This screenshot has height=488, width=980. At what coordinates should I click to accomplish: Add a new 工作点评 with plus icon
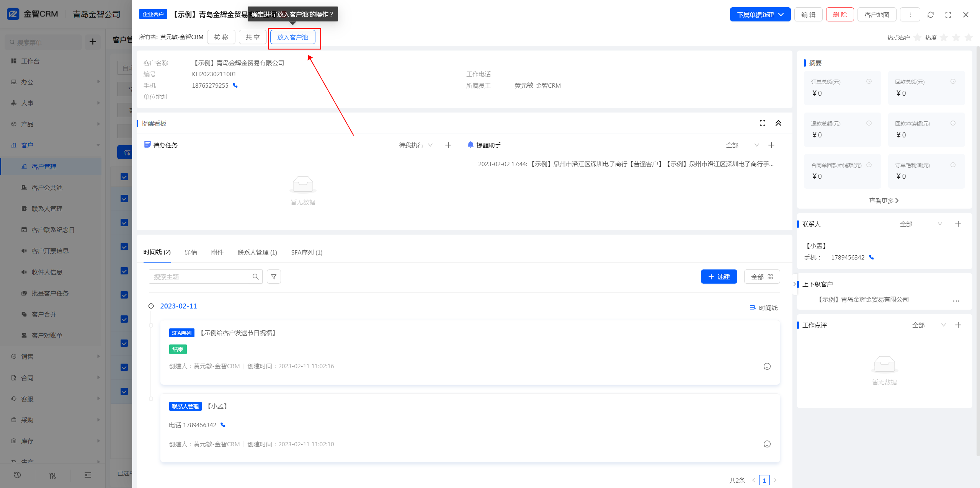click(958, 325)
